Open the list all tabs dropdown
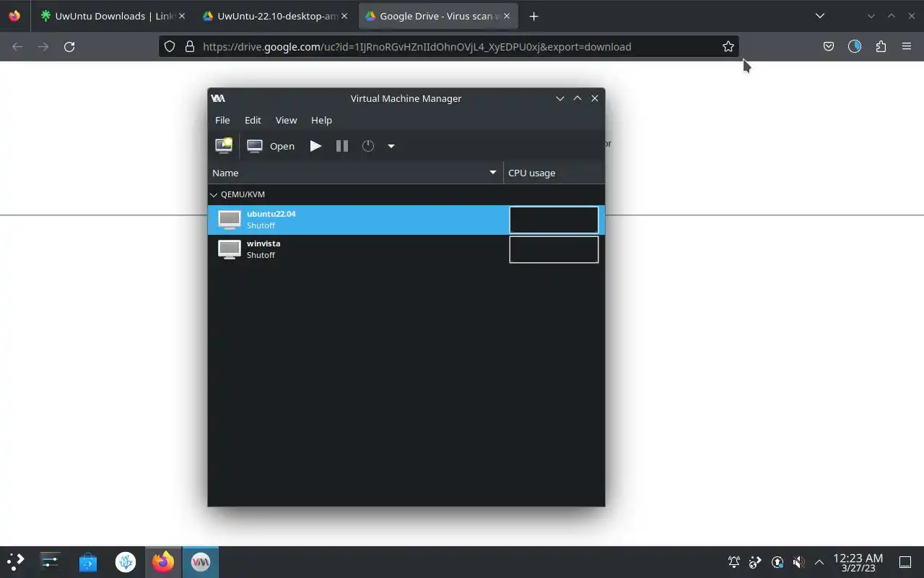Viewport: 924px width, 578px height. [820, 16]
